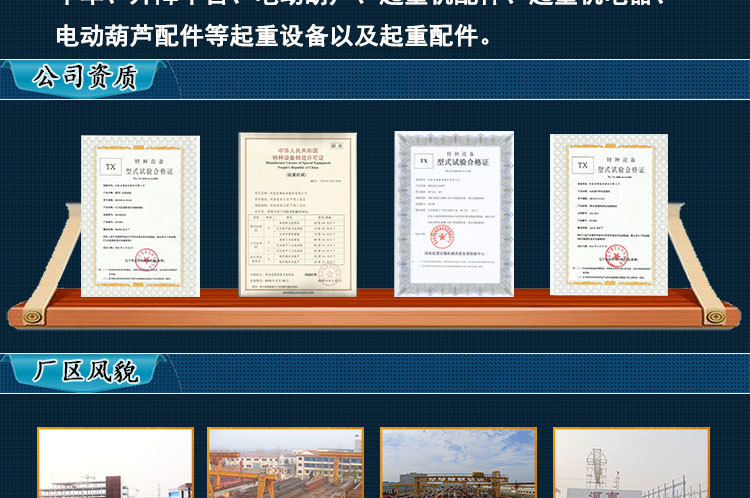Open the rightmost 型式试验合格证 certificate

(x=608, y=214)
